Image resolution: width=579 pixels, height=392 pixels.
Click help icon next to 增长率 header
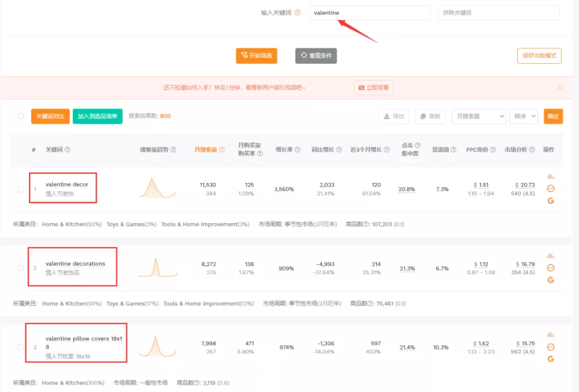tap(297, 150)
